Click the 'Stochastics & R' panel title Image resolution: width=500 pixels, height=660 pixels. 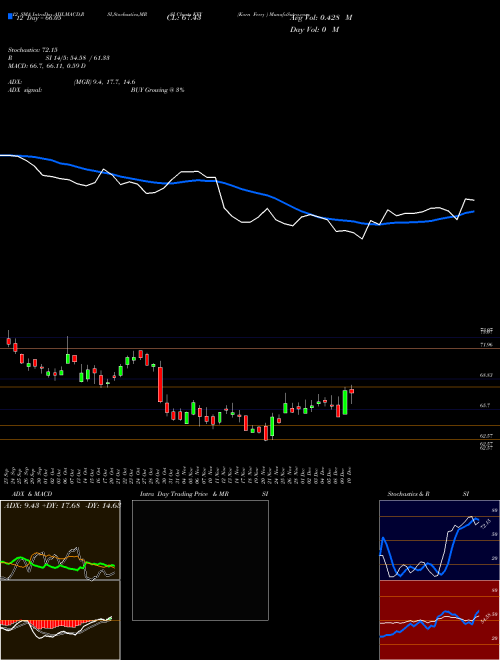click(409, 494)
